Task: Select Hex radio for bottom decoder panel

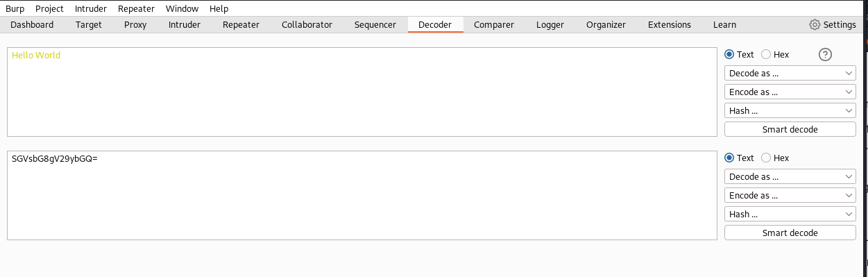Action: tap(766, 158)
